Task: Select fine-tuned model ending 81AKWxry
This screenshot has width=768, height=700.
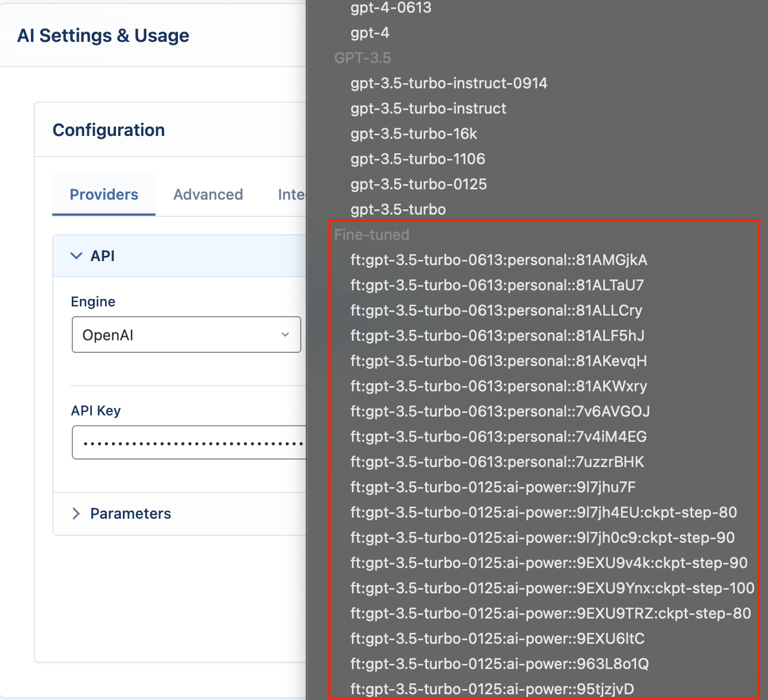Action: click(499, 386)
